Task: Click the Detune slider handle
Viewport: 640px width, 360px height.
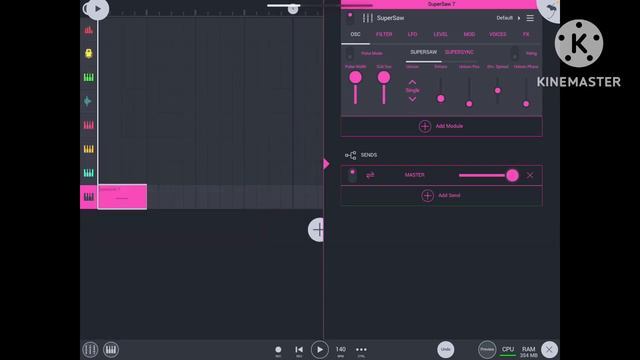Action: click(441, 98)
